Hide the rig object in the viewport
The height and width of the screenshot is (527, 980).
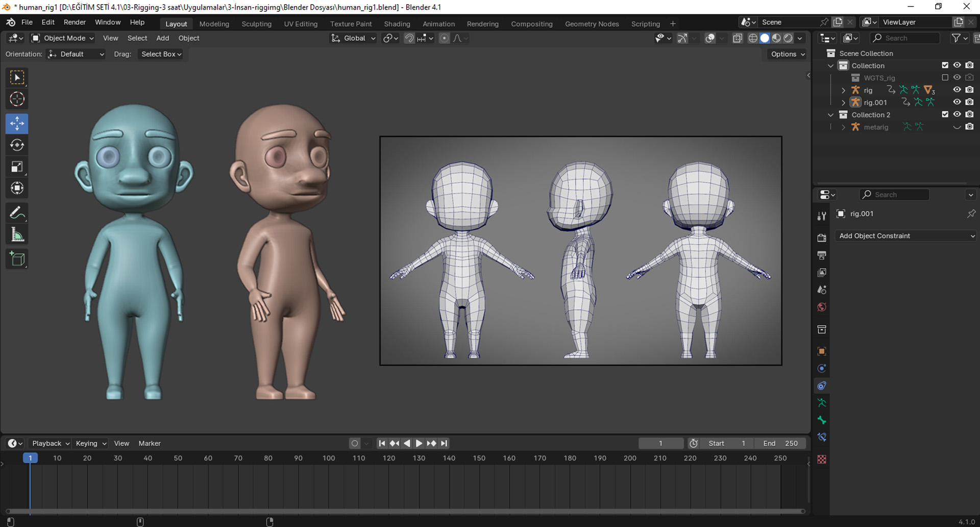(957, 89)
